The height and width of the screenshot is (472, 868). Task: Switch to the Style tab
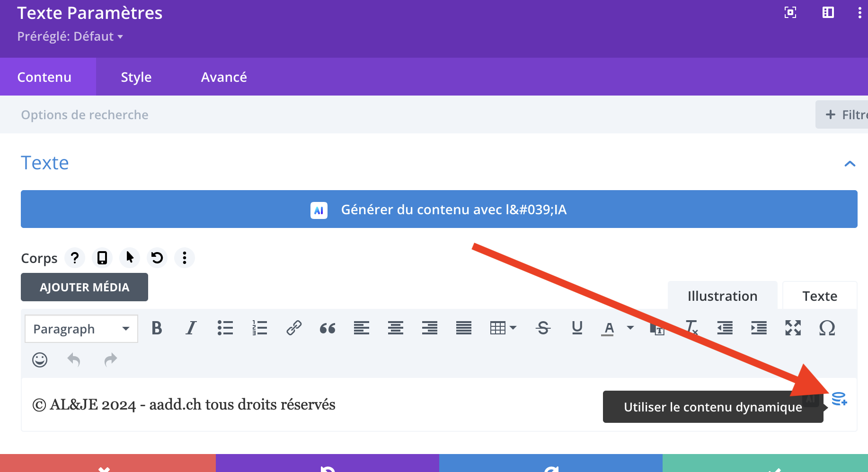click(x=136, y=77)
